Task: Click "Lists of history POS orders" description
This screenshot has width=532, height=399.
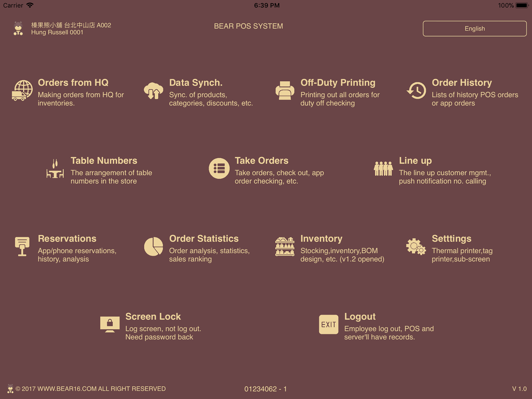Action: point(475,99)
